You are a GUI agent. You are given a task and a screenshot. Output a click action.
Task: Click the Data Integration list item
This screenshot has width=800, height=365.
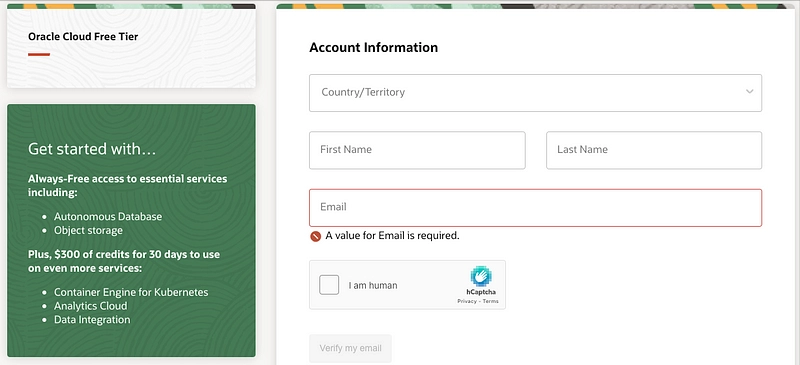[x=92, y=320]
